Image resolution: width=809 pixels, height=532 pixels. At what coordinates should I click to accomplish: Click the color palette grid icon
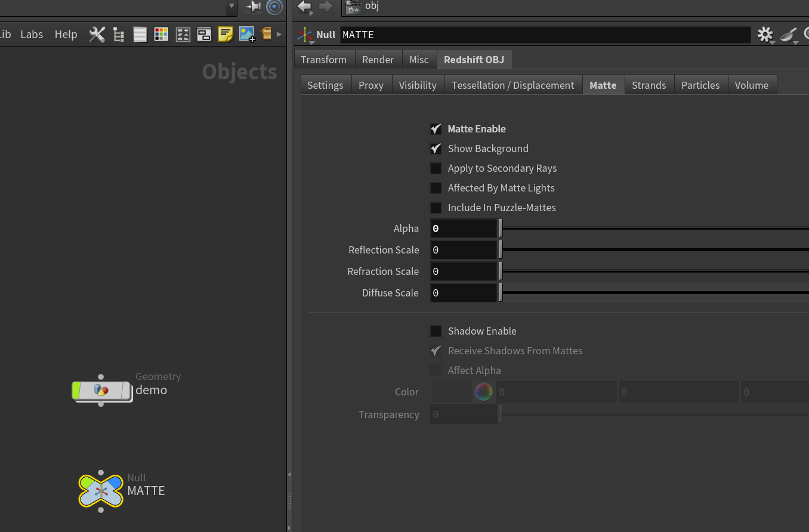tap(161, 34)
